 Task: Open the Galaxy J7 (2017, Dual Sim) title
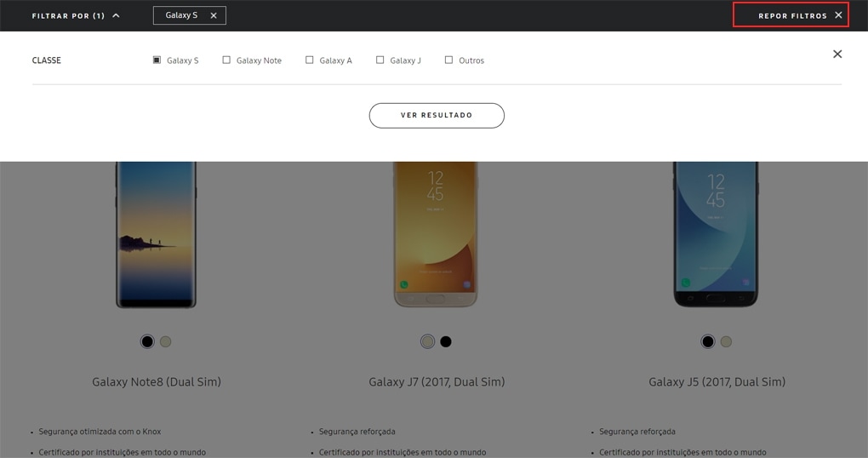pos(437,381)
